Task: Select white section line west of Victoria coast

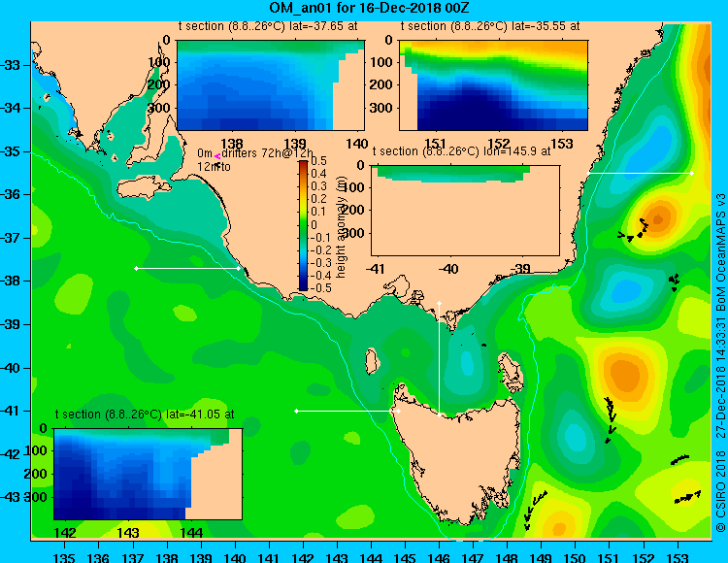Action: click(x=187, y=268)
